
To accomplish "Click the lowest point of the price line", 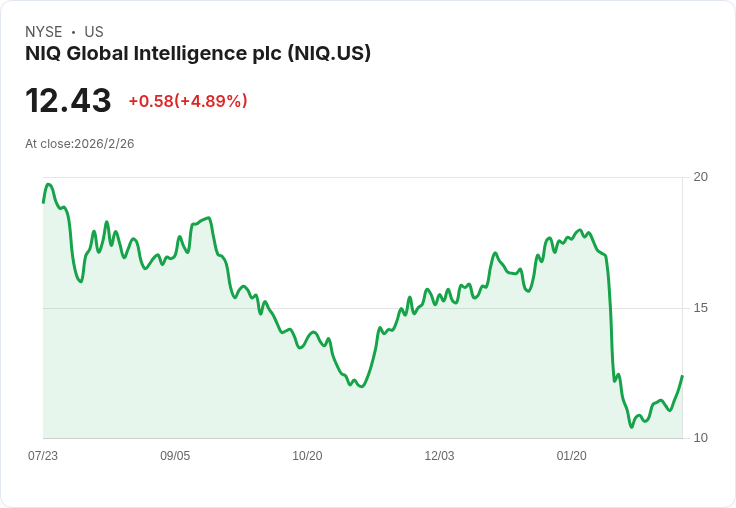I will pyautogui.click(x=631, y=427).
